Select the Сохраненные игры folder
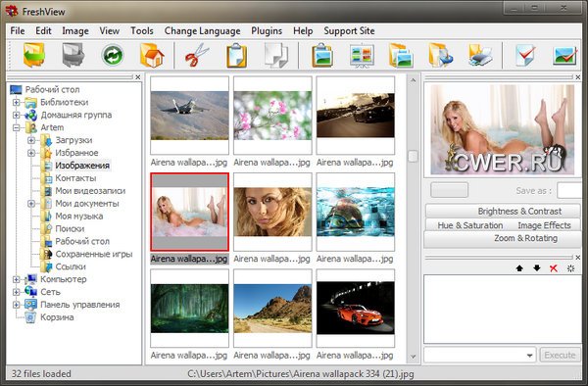This screenshot has width=588, height=386. (x=94, y=254)
